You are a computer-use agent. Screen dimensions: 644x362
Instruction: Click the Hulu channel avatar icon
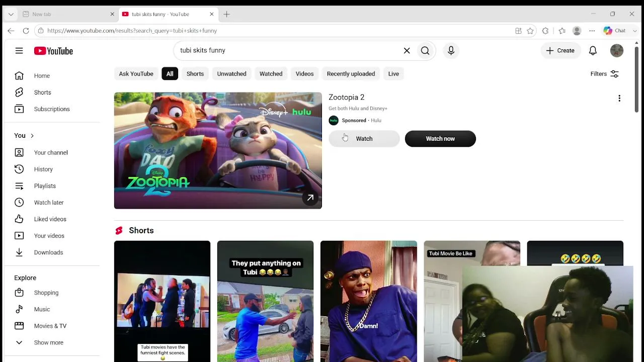click(334, 121)
